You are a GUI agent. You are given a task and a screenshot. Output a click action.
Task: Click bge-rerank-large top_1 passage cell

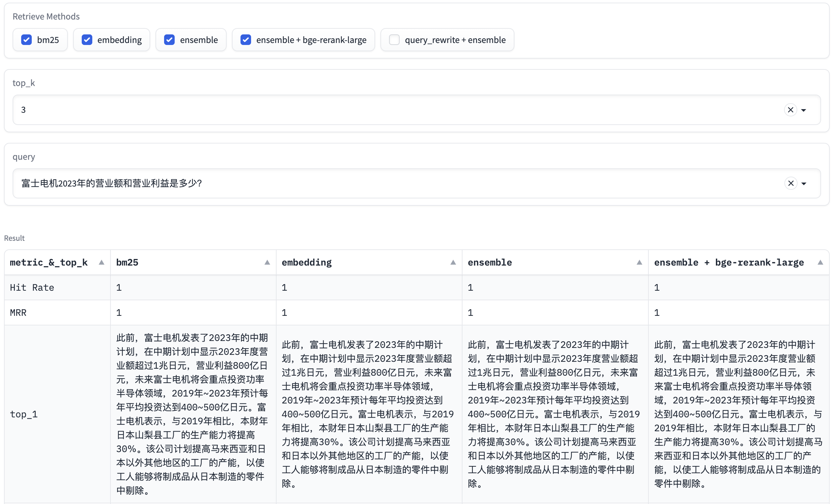[x=739, y=414]
